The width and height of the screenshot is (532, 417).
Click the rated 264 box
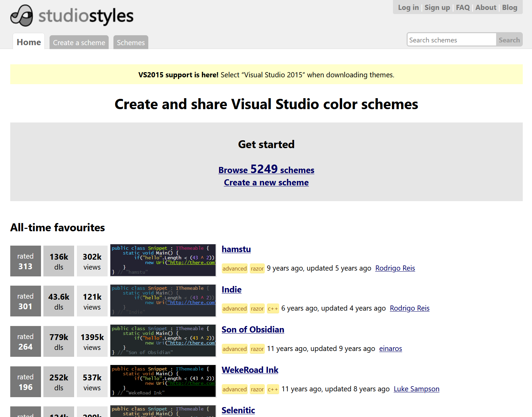[x=26, y=341]
